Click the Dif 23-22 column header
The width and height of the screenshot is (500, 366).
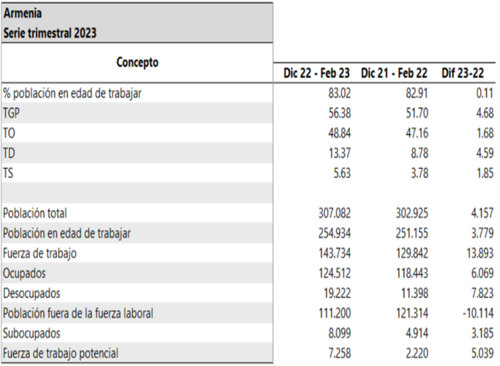(x=463, y=73)
